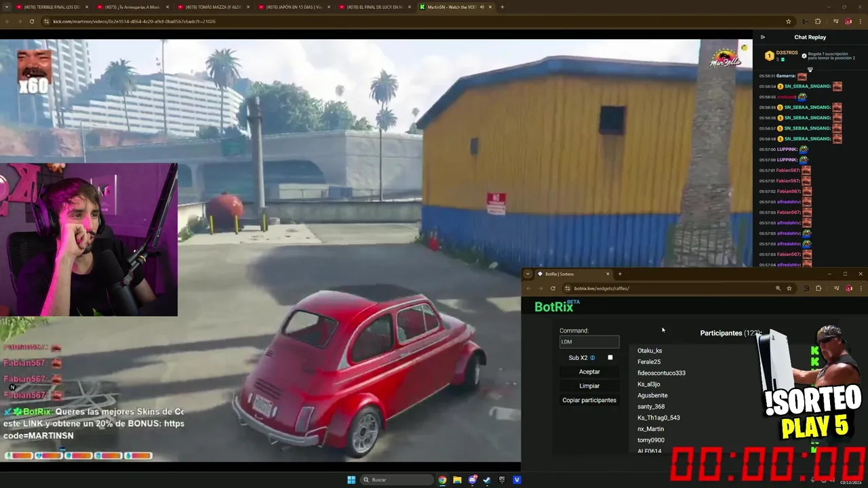
Task: Open a new tab in BotRix window
Action: 620,274
